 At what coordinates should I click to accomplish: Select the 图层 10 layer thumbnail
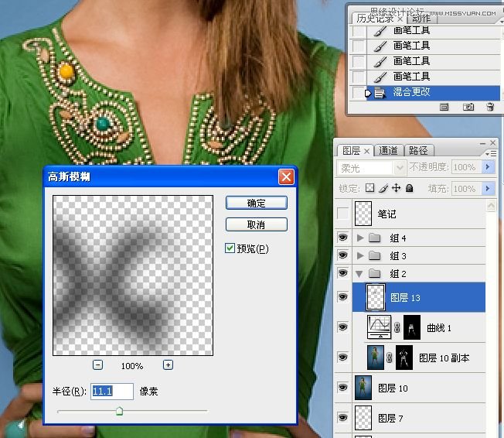[x=363, y=388]
